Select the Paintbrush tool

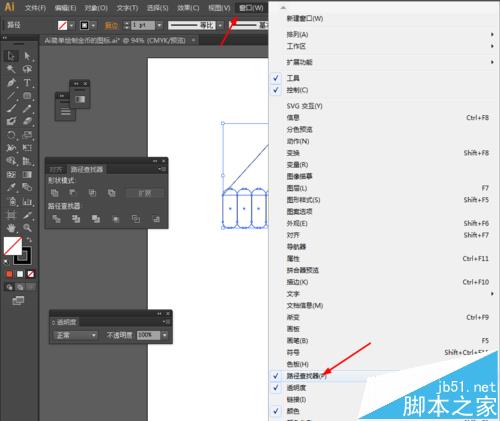11,108
